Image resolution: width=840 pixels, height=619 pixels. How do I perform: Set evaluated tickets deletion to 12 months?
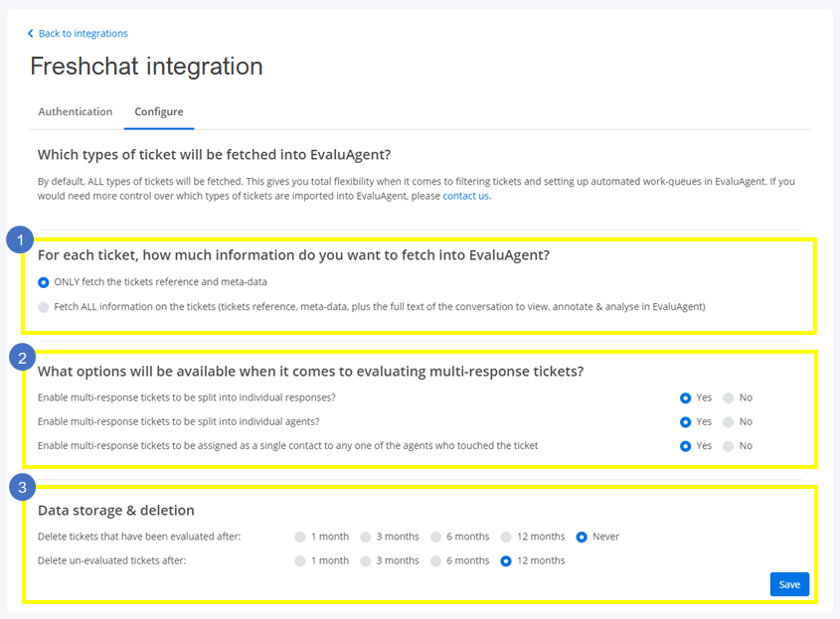(x=506, y=538)
